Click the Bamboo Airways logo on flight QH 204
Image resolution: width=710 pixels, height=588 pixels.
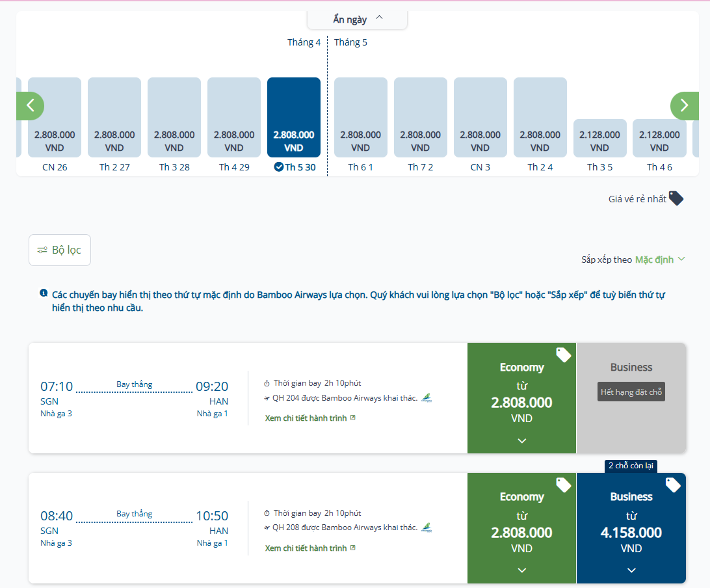(427, 397)
